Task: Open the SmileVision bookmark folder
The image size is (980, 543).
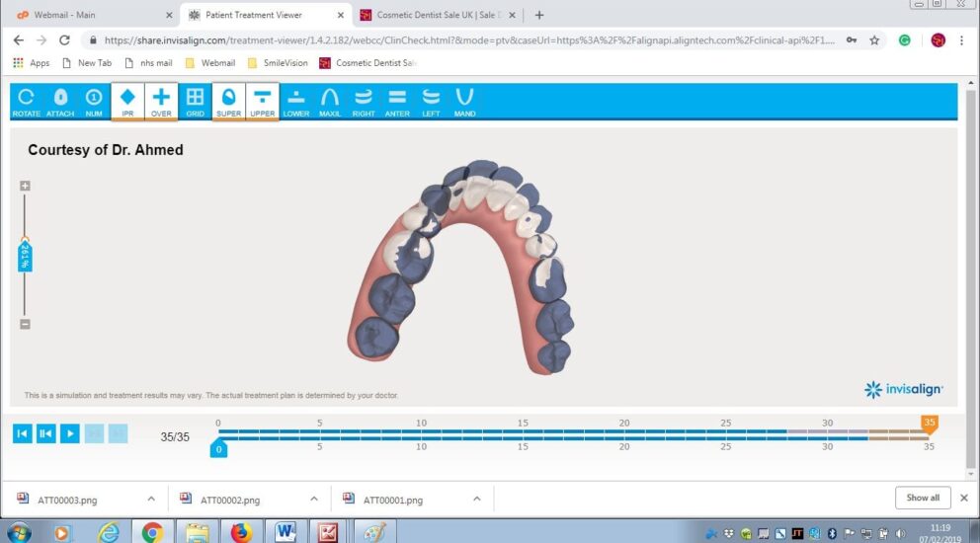Action: [279, 63]
